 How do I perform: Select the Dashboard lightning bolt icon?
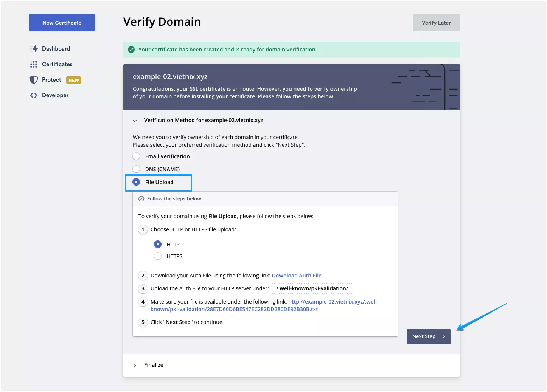click(x=34, y=48)
